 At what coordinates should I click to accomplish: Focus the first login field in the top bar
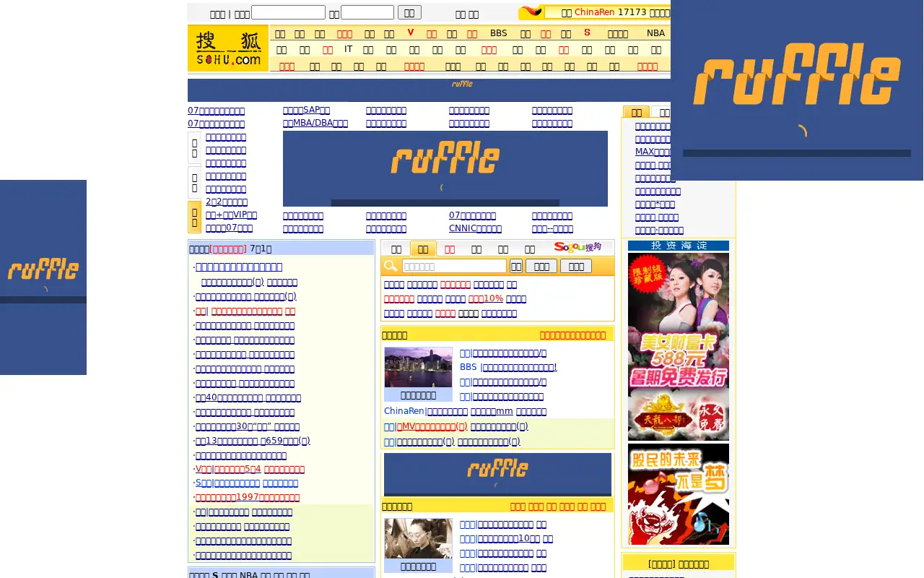coord(288,12)
